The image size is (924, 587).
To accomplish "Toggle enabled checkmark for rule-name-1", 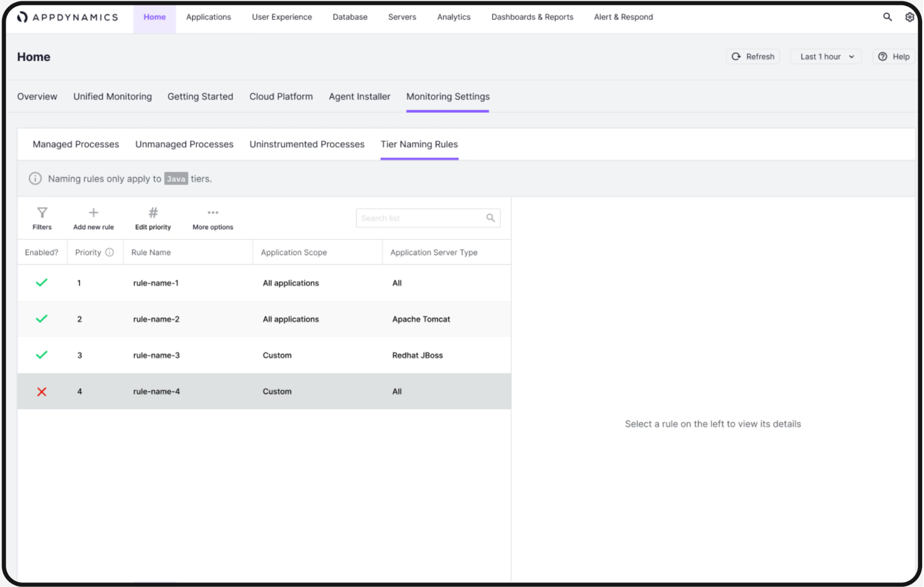I will 42,283.
